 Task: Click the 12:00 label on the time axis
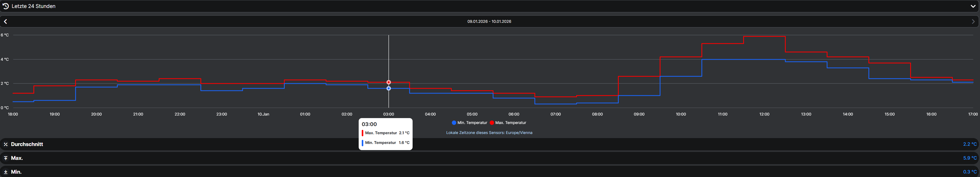point(764,114)
